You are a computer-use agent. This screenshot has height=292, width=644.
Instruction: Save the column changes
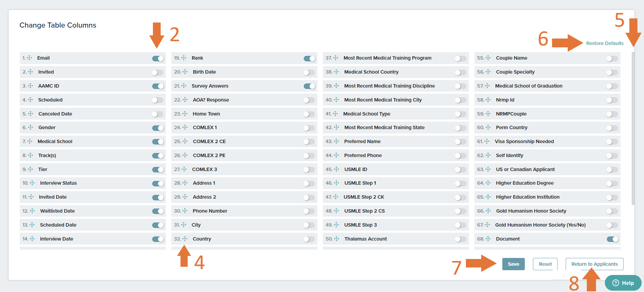point(513,264)
